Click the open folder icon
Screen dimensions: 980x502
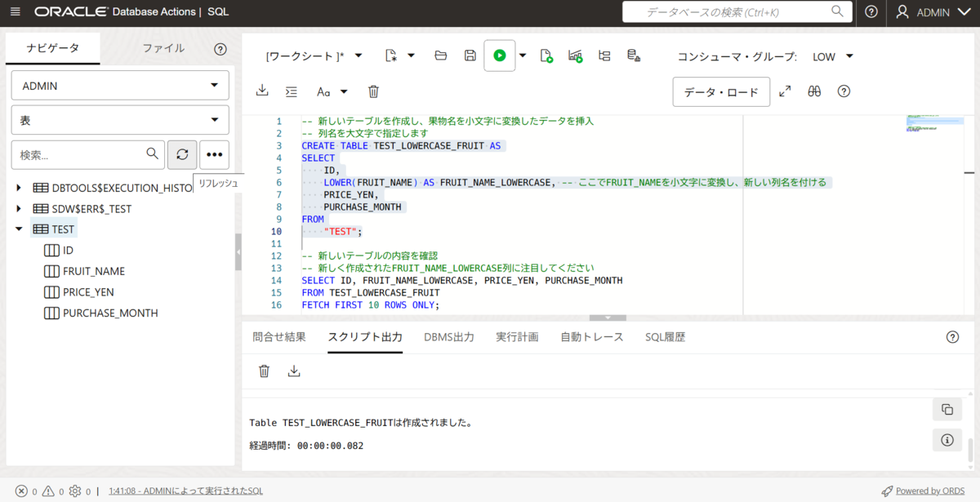pos(441,56)
